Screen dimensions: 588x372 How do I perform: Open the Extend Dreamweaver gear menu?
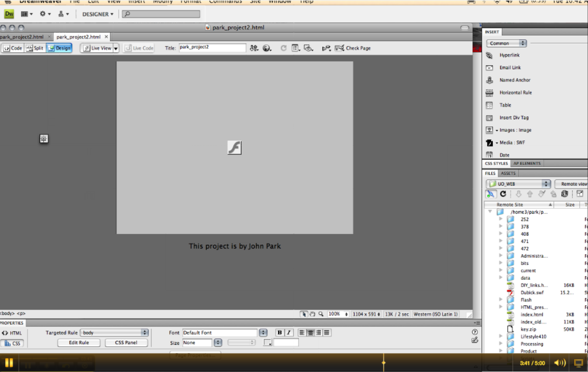[45, 14]
